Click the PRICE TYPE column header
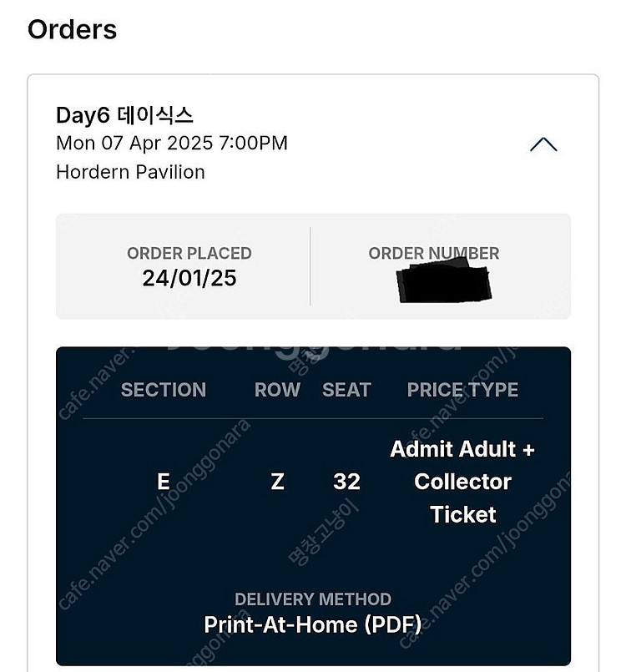 [x=462, y=390]
